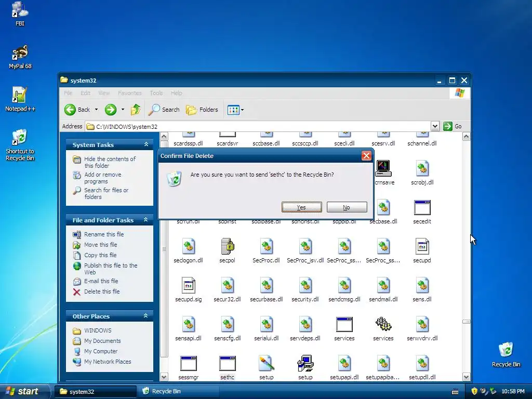Click the file list scroll down arrow
Screen dimensions: 532x399
click(466, 377)
